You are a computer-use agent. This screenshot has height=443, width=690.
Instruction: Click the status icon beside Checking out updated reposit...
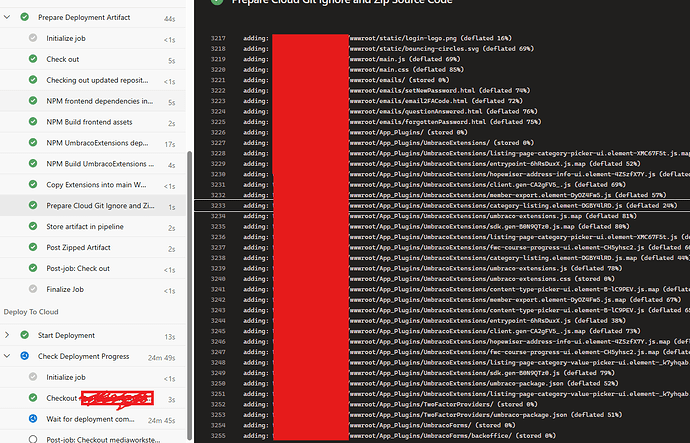point(33,80)
